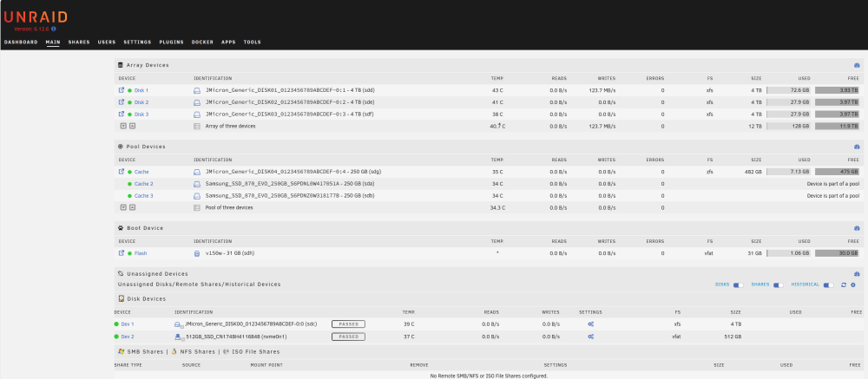Open Disk 3 file browser icon
868x379 pixels.
(122, 114)
